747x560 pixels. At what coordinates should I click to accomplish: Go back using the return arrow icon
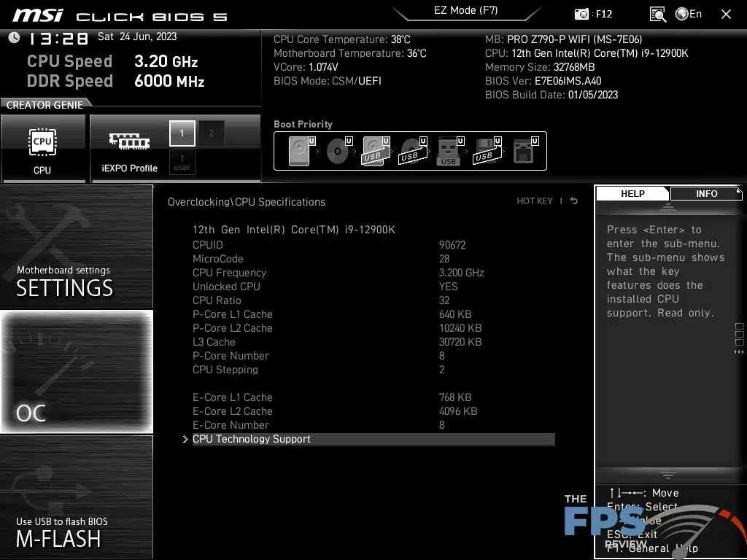click(x=574, y=201)
